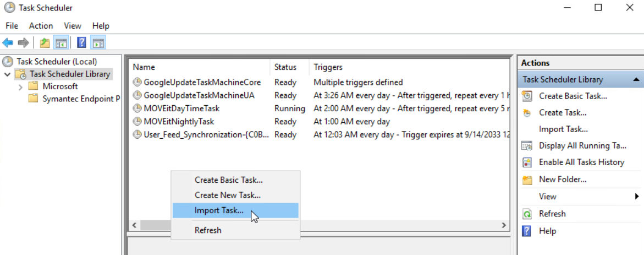644x255 pixels.
Task: Click Create Basic Task... link in Actions
Action: click(x=573, y=96)
